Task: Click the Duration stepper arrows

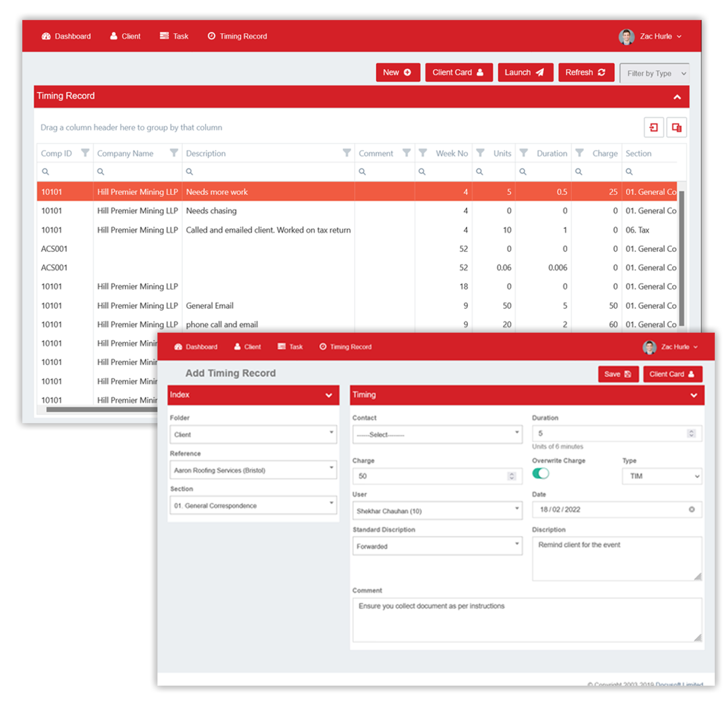Action: 692,433
